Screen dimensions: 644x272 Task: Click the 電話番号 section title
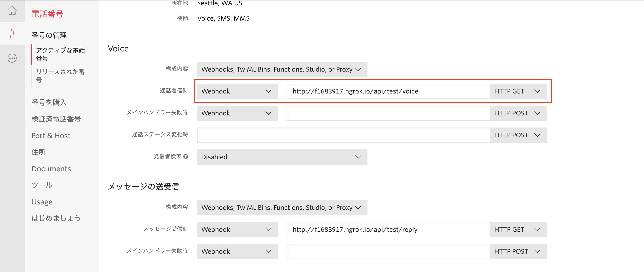pos(47,14)
